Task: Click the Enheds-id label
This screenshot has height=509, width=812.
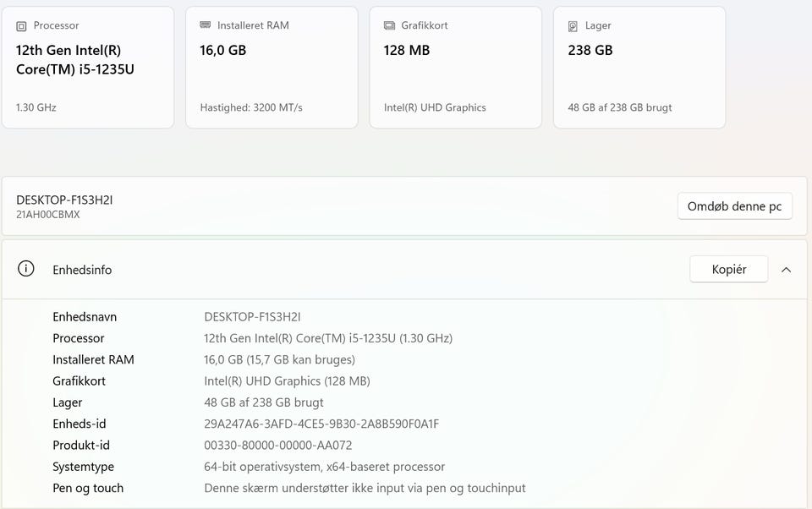Action: click(x=80, y=424)
